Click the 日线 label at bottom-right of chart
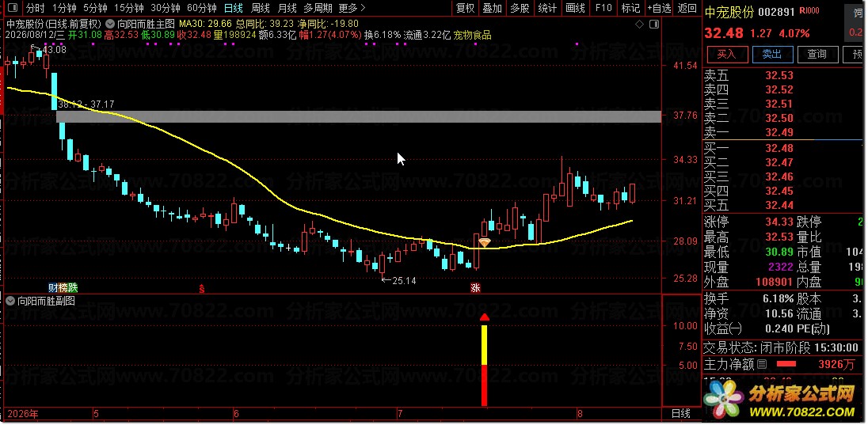The height and width of the screenshot is (425, 868). [681, 414]
